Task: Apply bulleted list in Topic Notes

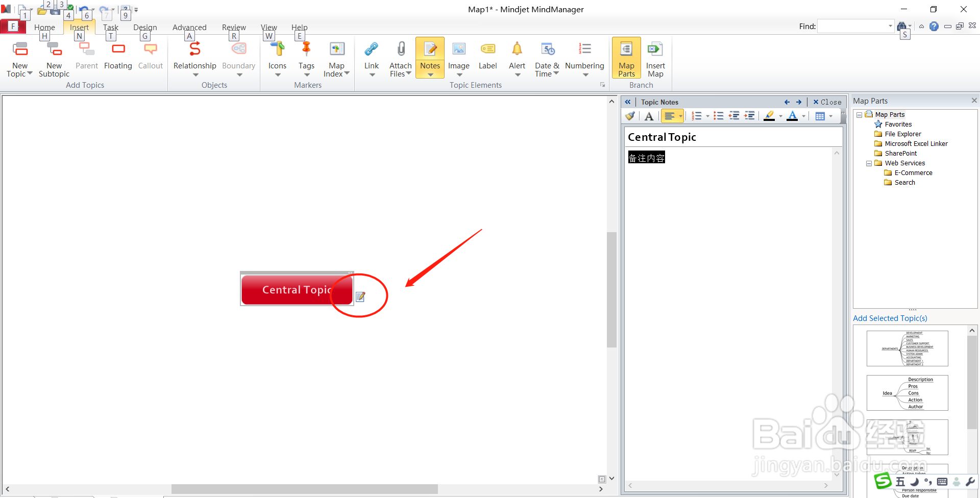Action: pos(719,116)
